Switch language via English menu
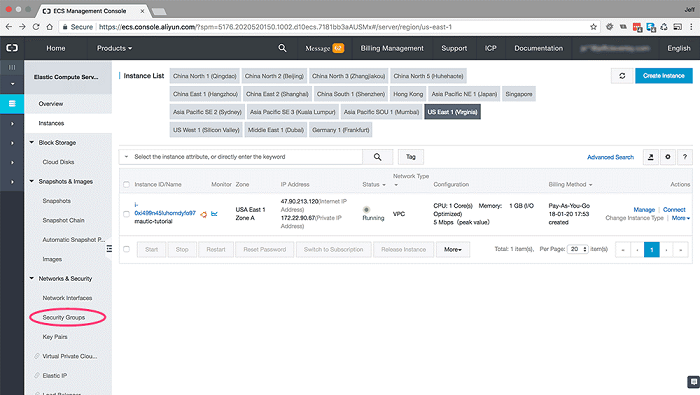Image resolution: width=700 pixels, height=395 pixels. click(679, 48)
